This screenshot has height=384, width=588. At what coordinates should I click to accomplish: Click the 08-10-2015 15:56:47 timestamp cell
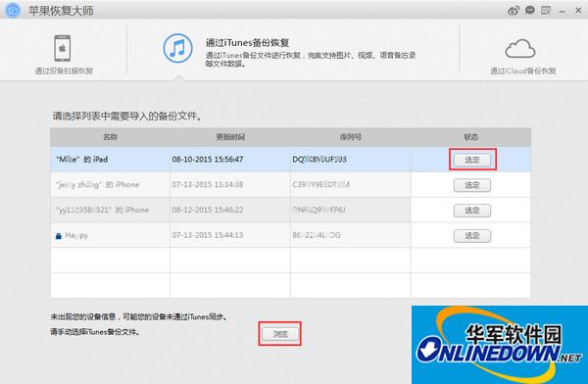(x=208, y=160)
